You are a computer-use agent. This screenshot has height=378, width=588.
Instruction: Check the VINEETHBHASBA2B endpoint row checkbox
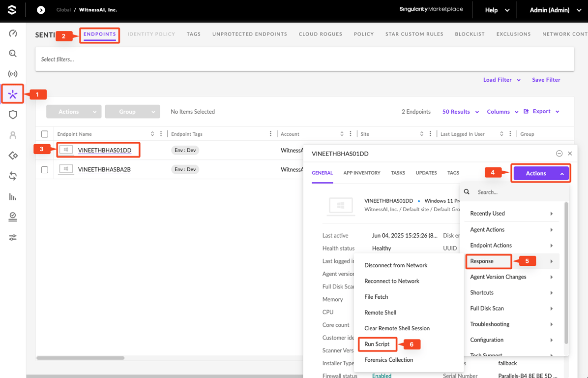point(45,169)
